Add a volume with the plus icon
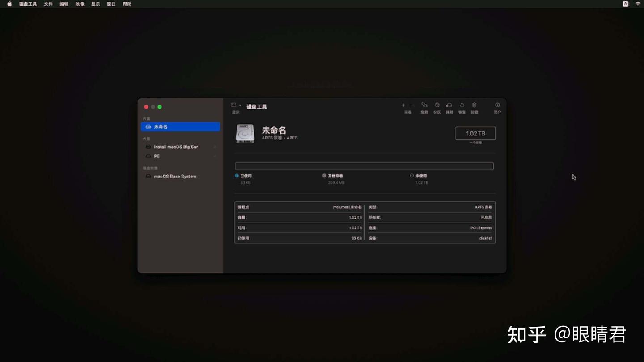 pos(403,105)
